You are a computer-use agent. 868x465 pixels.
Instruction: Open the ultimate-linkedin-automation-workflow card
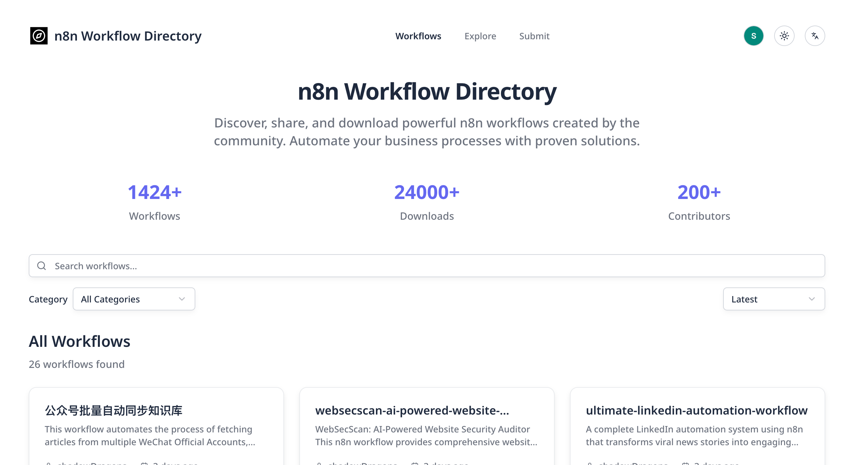click(x=696, y=410)
